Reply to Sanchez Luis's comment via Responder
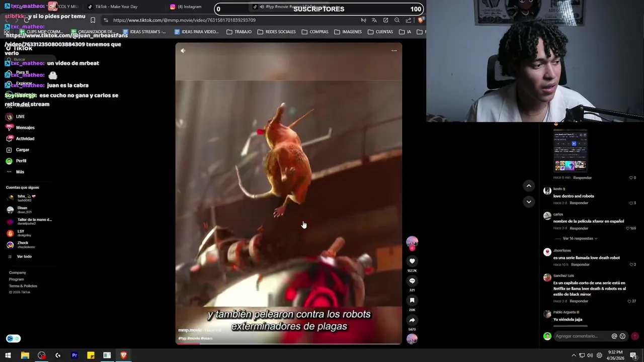 point(579,301)
